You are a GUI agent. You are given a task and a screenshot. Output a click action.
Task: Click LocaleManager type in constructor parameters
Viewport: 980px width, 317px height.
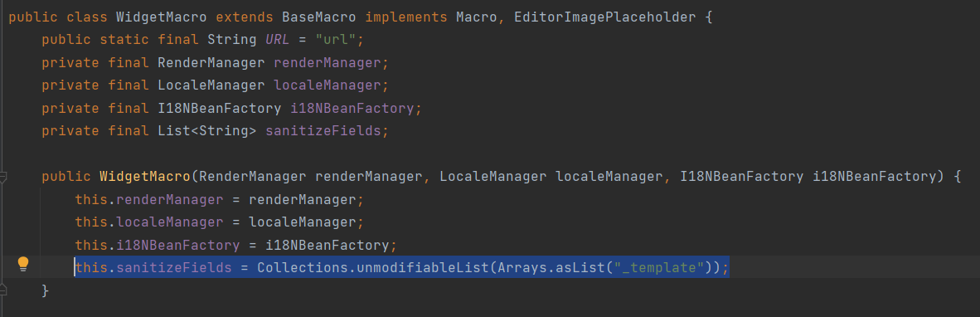click(493, 176)
